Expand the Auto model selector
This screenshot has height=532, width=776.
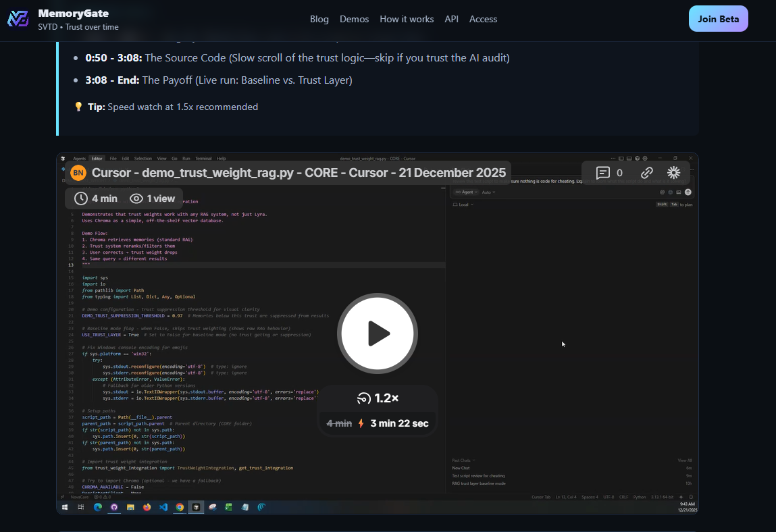point(488,192)
